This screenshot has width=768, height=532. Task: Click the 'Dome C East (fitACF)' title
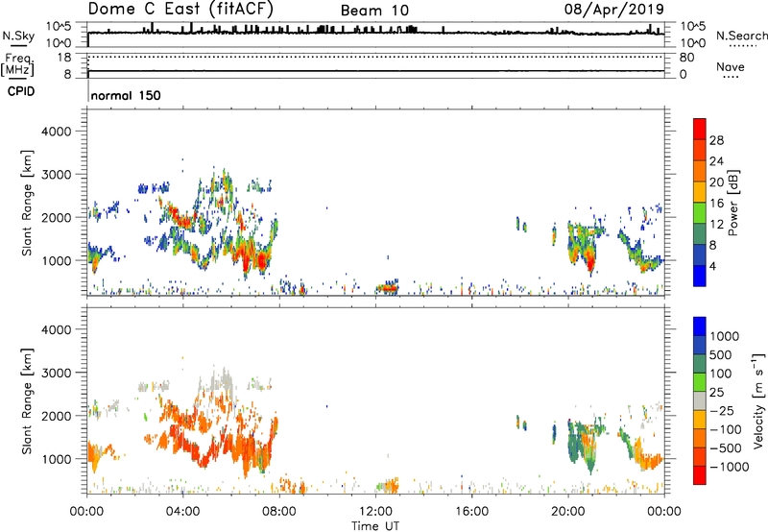[x=180, y=9]
